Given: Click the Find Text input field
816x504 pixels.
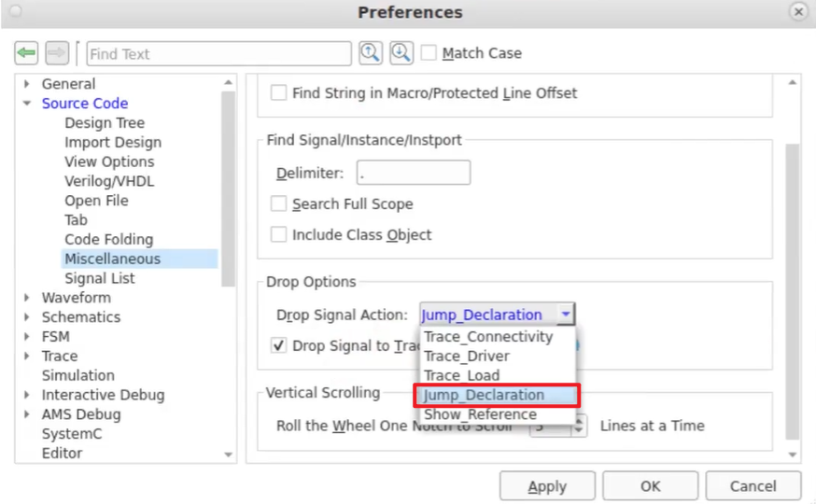Looking at the screenshot, I should [218, 54].
